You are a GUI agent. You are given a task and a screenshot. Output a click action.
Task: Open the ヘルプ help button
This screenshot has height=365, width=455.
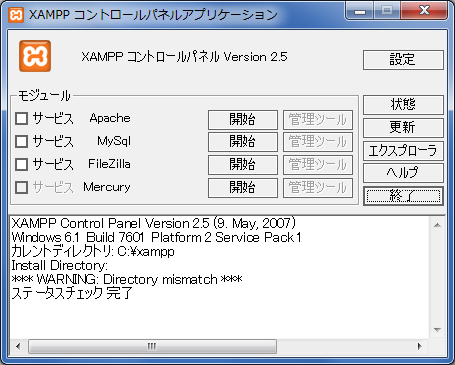403,173
